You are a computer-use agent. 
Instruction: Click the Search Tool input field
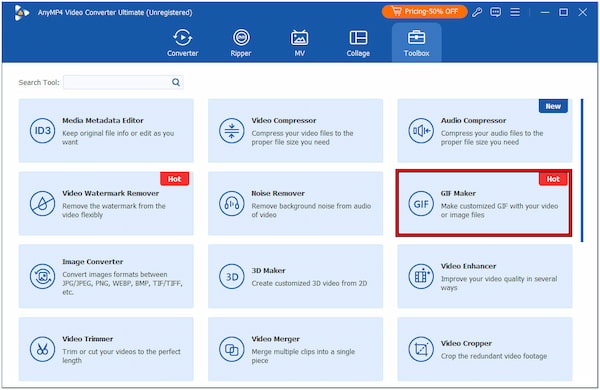tap(123, 82)
